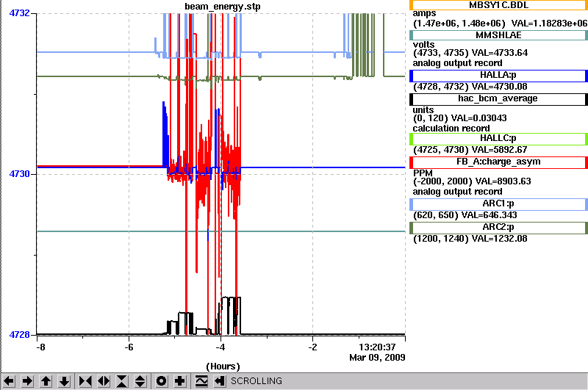Click the (-2000, 2000) VAL=8903.63 readout
The height and width of the screenshot is (390, 588).
(472, 181)
